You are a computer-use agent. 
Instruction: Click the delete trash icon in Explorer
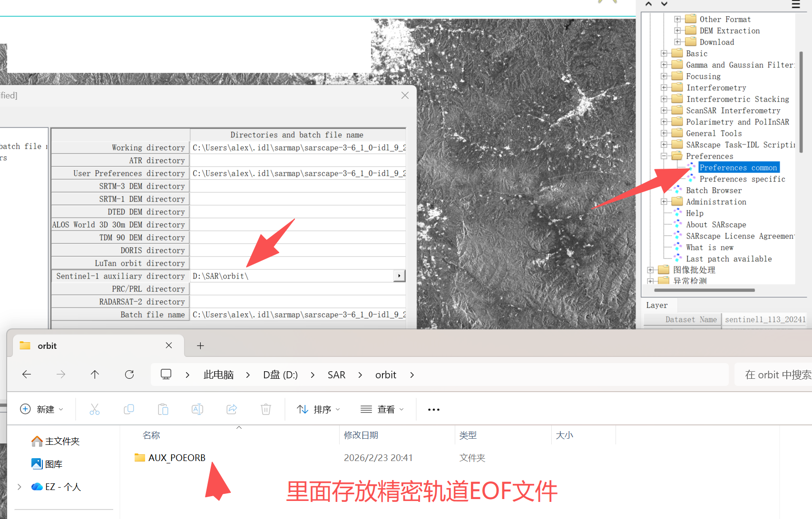point(266,409)
